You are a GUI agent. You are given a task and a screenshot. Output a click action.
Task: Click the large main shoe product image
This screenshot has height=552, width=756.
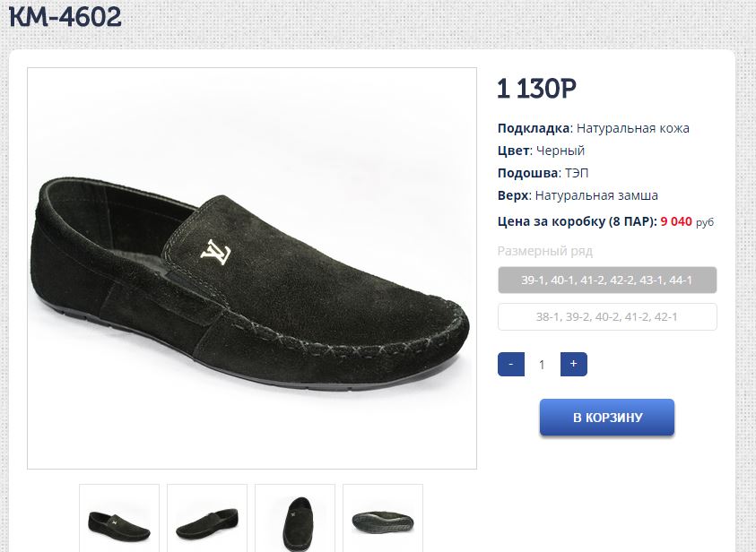pos(252,268)
